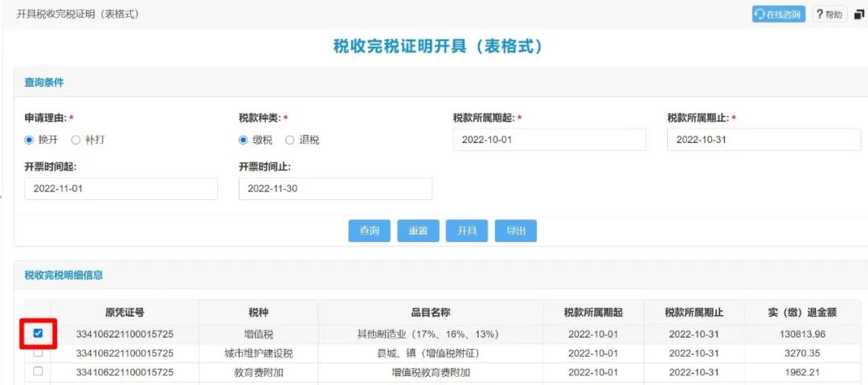This screenshot has width=868, height=385.
Task: Click 开具 to issue the certificate
Action: coord(466,231)
